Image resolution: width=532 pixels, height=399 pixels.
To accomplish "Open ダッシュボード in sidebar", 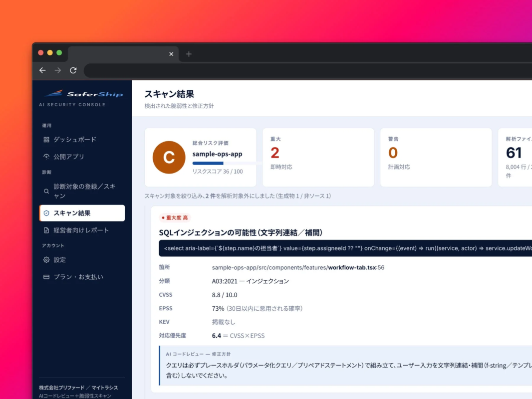I will pyautogui.click(x=82, y=140).
